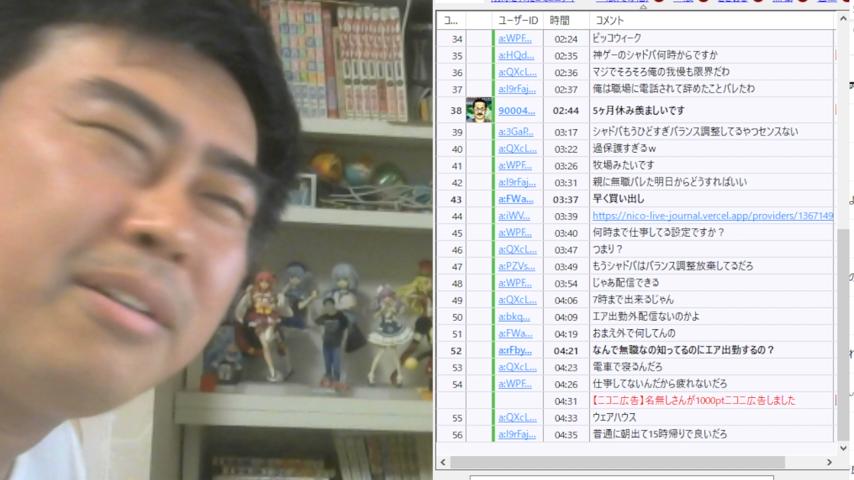Click comment number 43
Image resolution: width=854 pixels, height=480 pixels.
pos(456,199)
